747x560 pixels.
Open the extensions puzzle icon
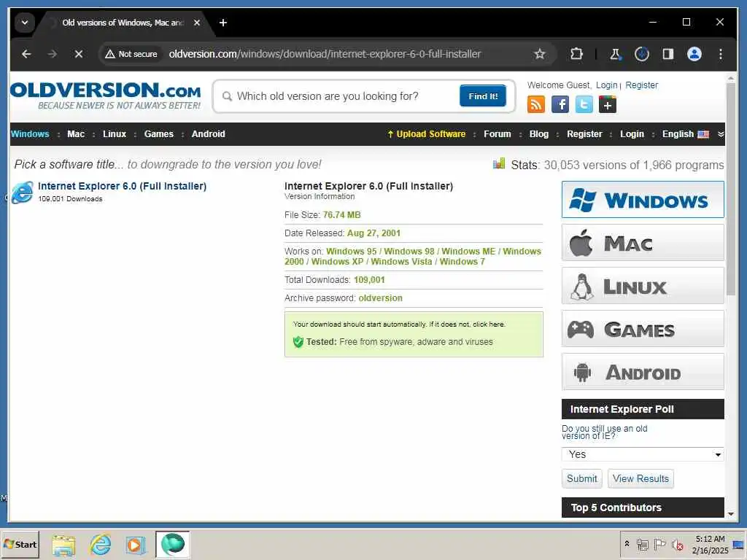(x=576, y=54)
